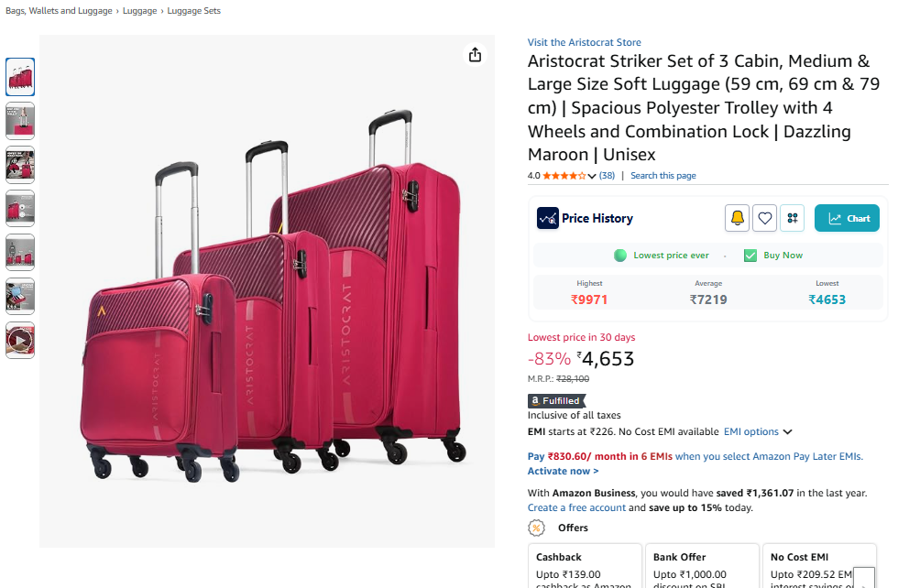Click the compare grid icon beside heart

click(792, 218)
